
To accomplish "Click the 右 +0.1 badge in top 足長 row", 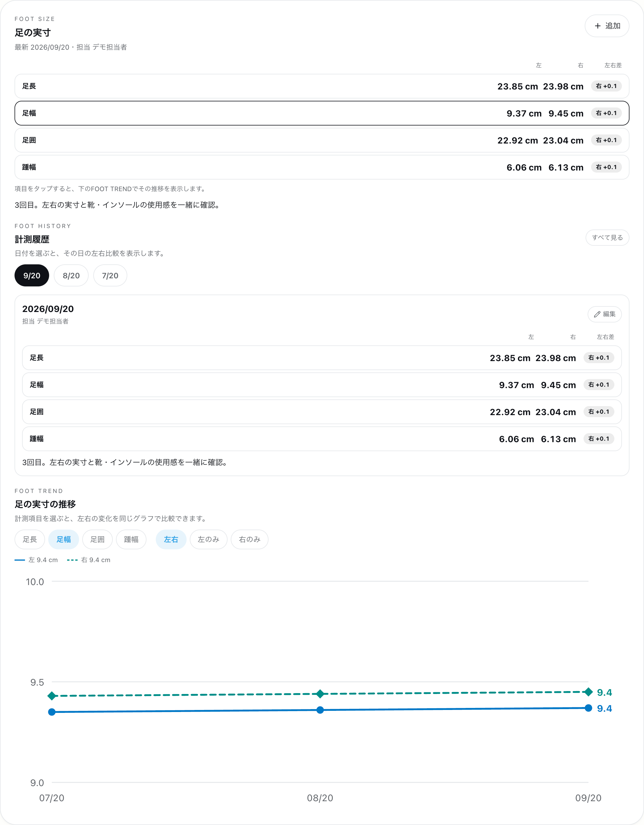I will pos(606,86).
